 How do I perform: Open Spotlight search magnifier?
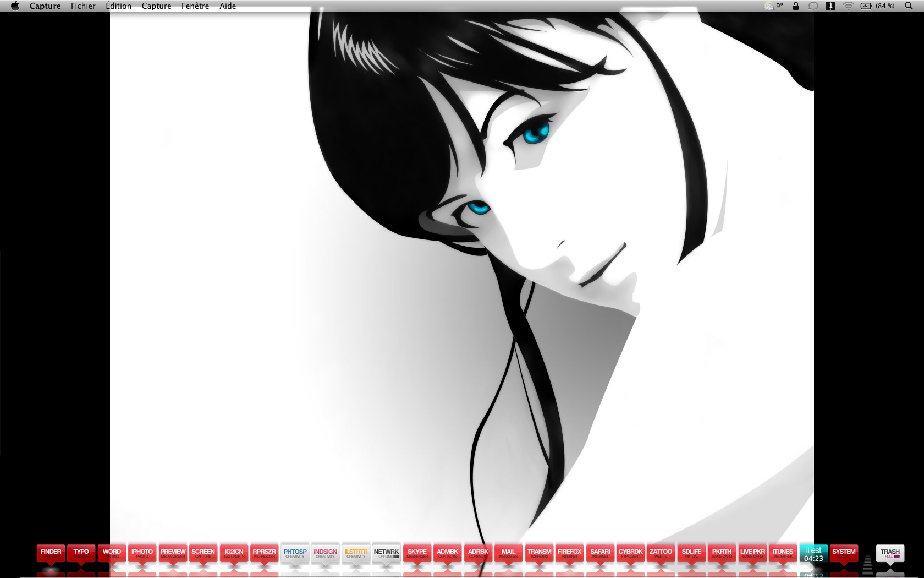(x=908, y=6)
